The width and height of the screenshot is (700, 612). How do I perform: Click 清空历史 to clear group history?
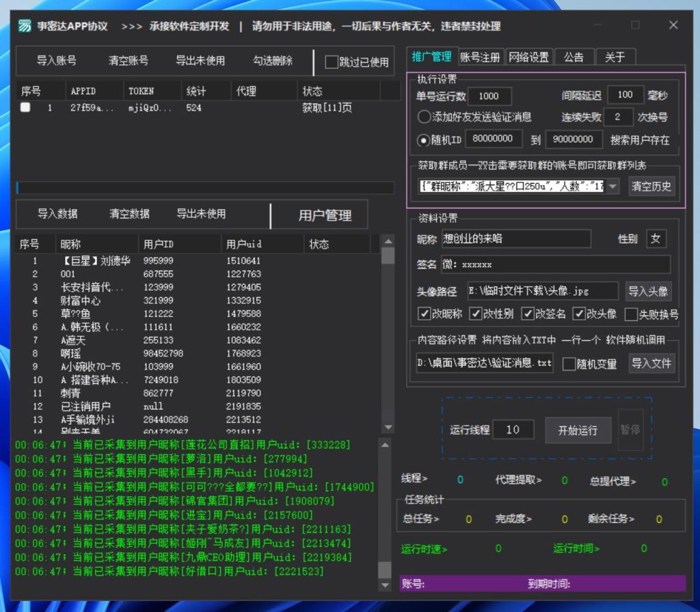[651, 186]
